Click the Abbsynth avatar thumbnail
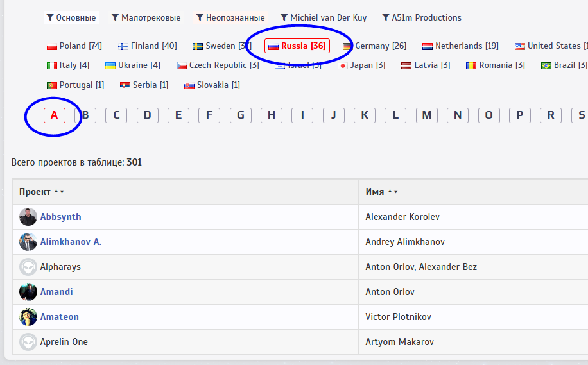The width and height of the screenshot is (588, 365). 28,217
